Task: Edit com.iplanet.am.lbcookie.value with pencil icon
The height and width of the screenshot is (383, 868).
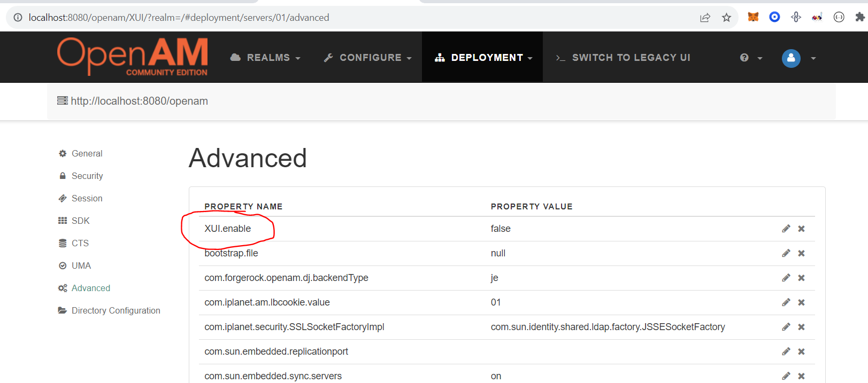Action: [x=786, y=302]
